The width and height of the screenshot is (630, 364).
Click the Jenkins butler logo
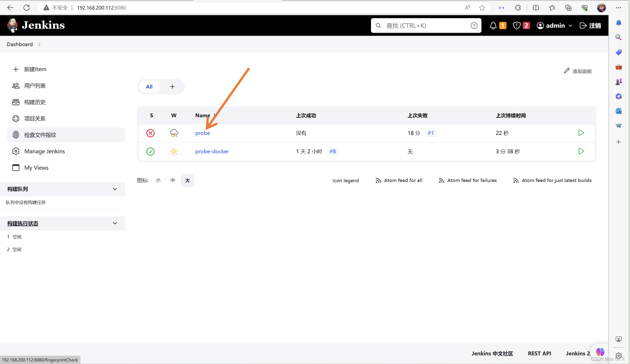click(12, 25)
